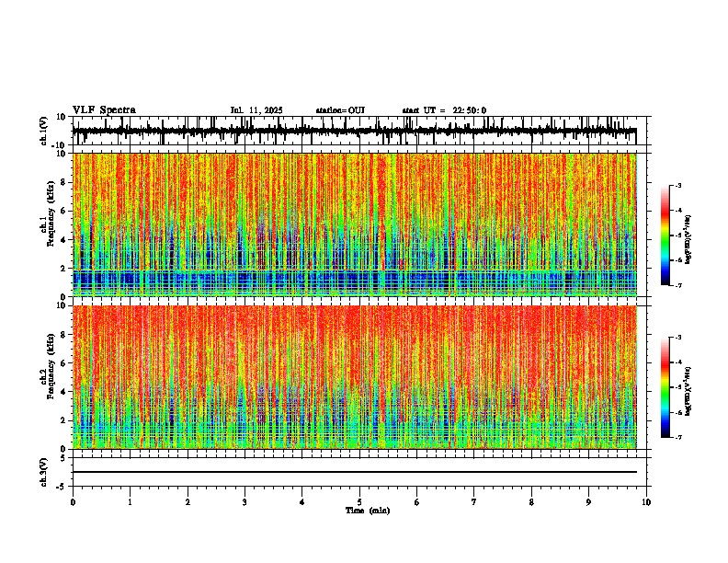Click the "8" frequency tick of ch.1 spectrogram

tap(64, 182)
